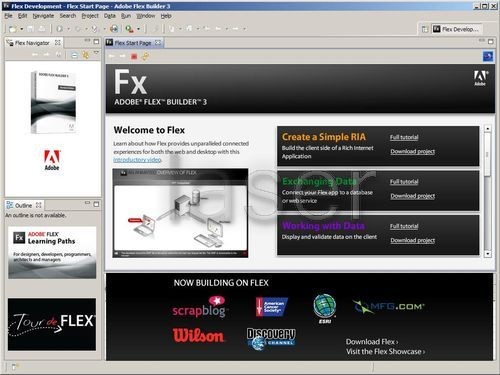Screen dimensions: 500x375
Task: Click the Visit the Flex Showcase link
Action: pos(385,352)
